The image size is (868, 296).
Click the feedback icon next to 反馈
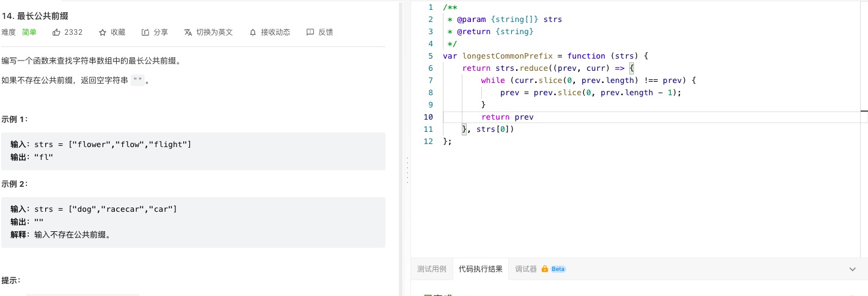point(310,32)
